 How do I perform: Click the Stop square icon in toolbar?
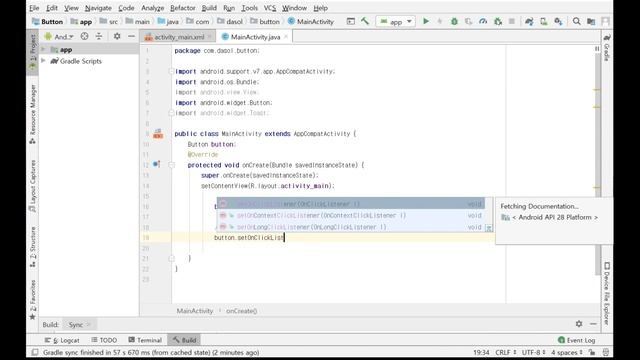coord(511,21)
